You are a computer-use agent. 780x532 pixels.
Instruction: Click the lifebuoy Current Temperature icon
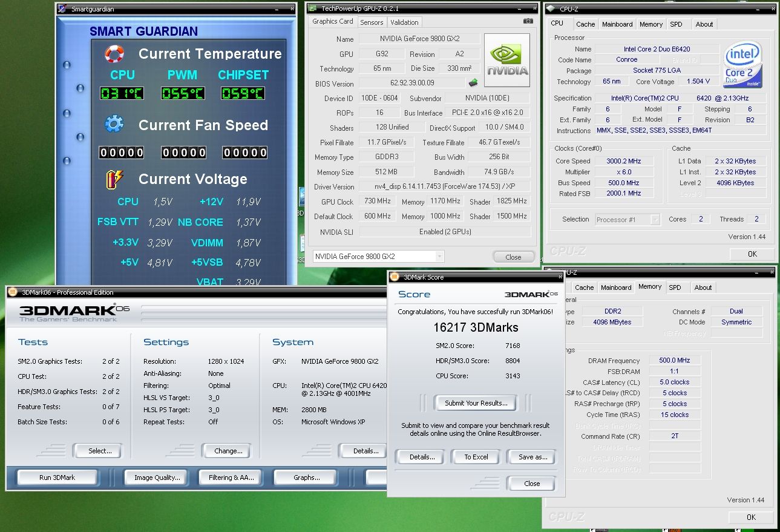[114, 53]
